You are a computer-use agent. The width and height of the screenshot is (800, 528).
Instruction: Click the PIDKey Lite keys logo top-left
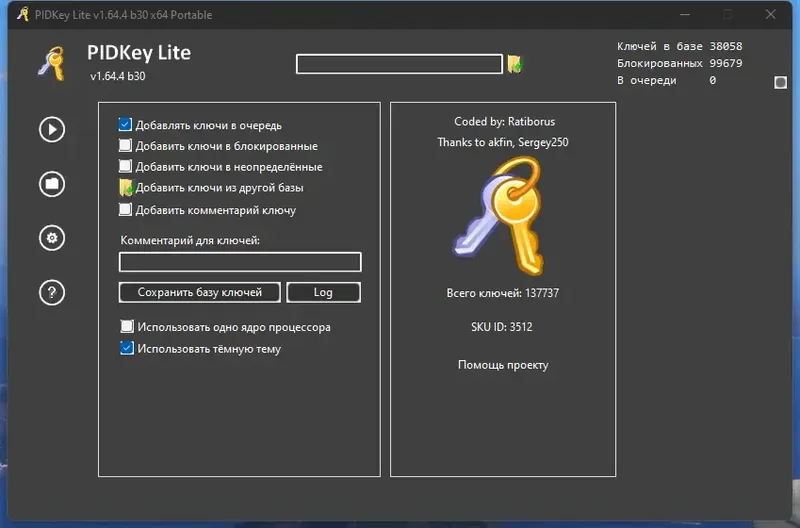tap(52, 64)
